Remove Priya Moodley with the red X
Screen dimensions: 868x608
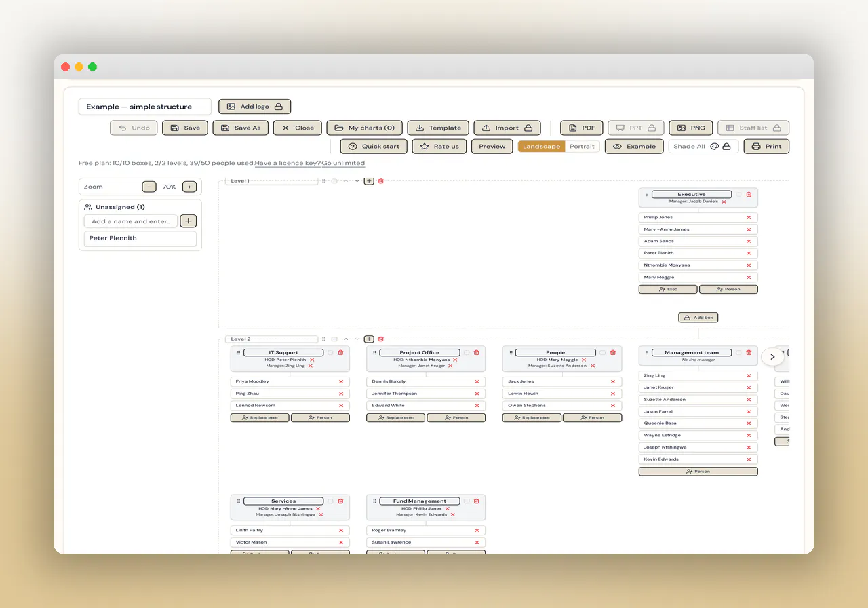[341, 381]
